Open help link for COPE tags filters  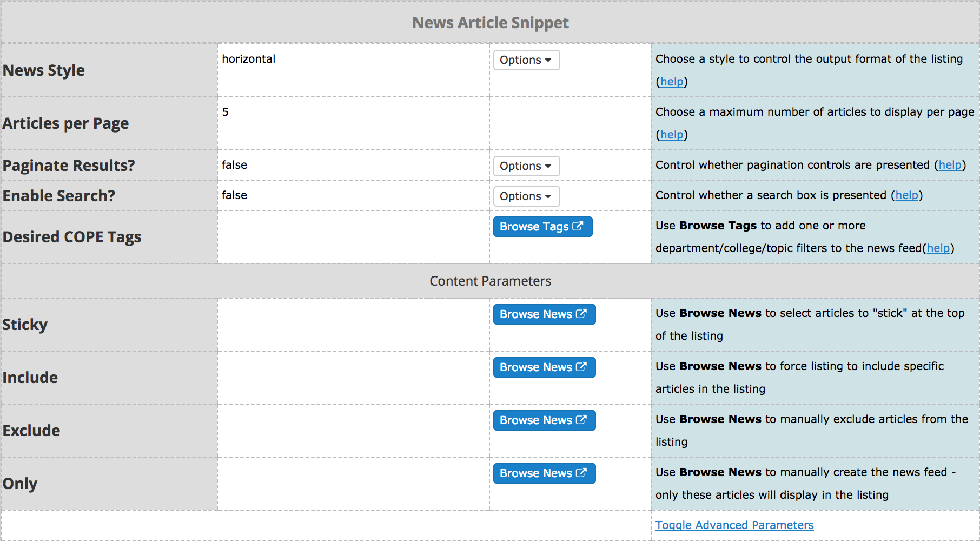938,248
